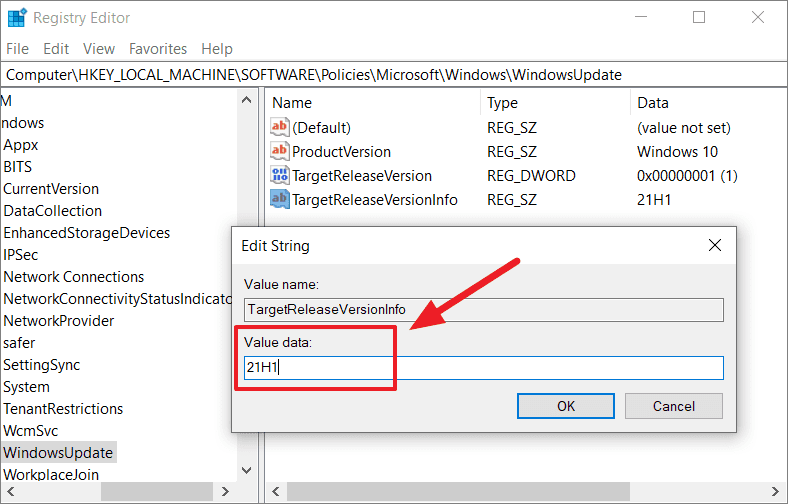Select the ProductVersion value name
The height and width of the screenshot is (504, 788).
[341, 152]
